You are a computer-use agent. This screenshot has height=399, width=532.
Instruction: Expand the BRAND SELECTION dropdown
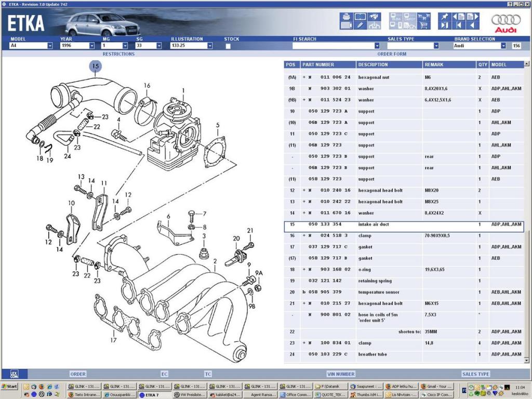click(x=503, y=46)
